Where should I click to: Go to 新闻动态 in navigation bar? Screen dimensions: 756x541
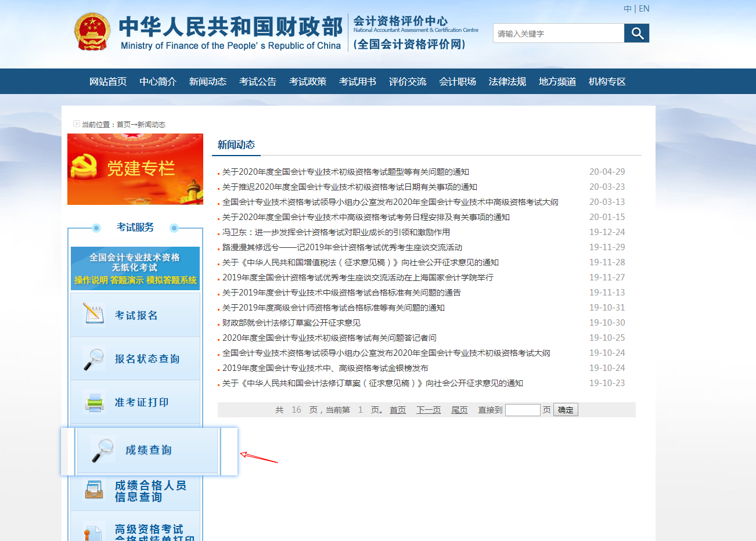(208, 81)
